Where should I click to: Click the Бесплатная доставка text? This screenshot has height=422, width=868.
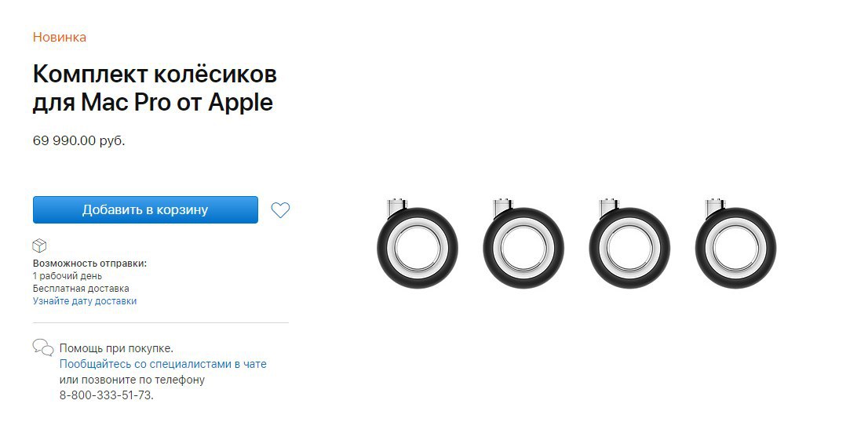81,288
